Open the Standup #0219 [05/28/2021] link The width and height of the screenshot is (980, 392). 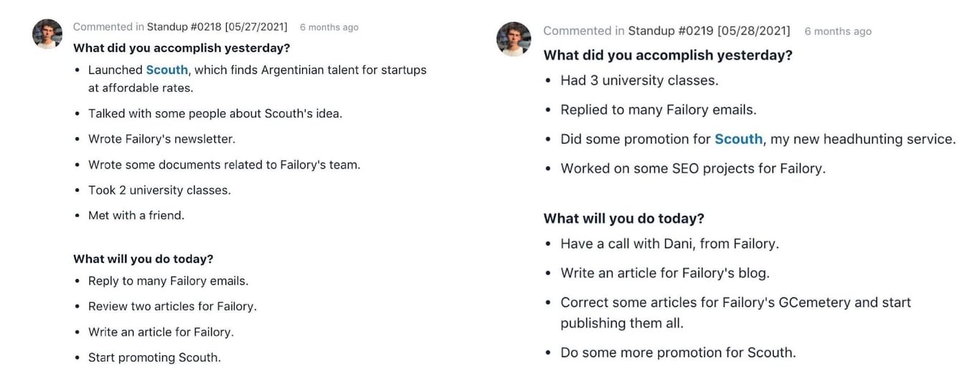(x=709, y=31)
